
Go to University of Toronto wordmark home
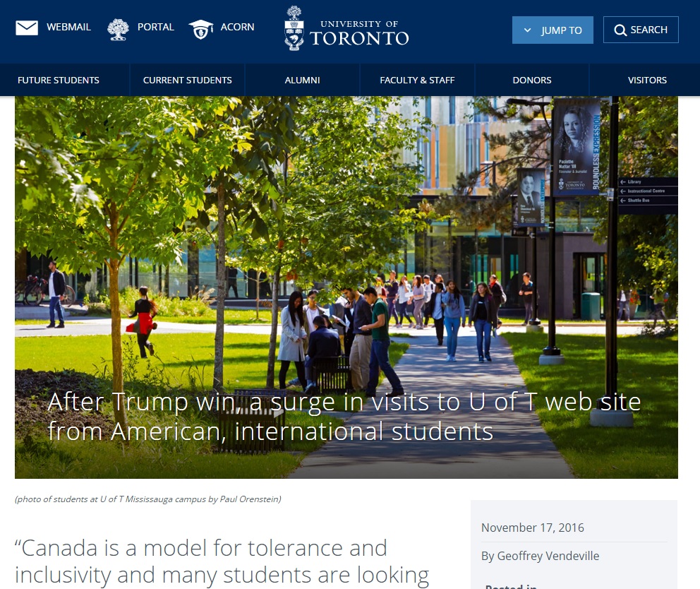tap(359, 33)
